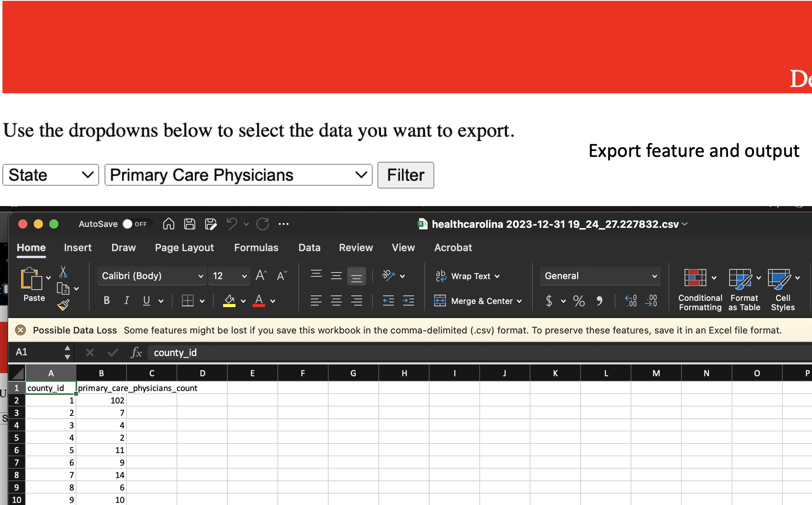Save the workbook with the Save icon
The image size is (812, 505).
190,224
